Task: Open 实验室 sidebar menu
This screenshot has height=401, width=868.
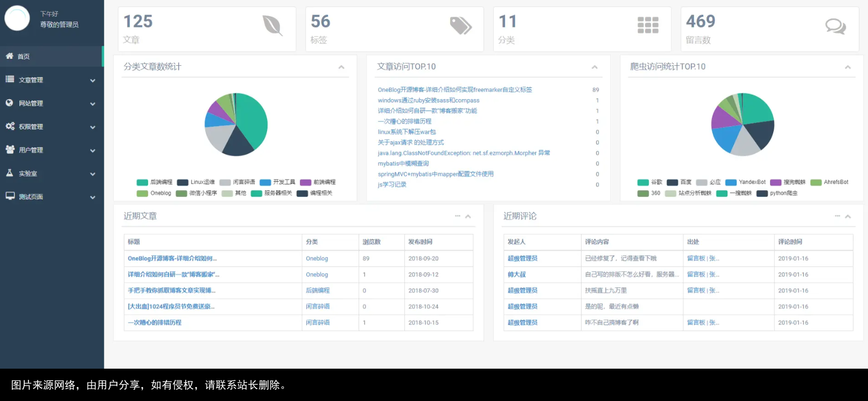Action: tap(52, 174)
